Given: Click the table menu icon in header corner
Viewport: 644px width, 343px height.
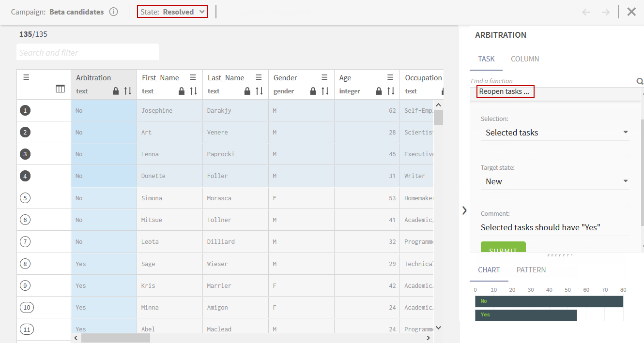Looking at the screenshot, I should 26,77.
